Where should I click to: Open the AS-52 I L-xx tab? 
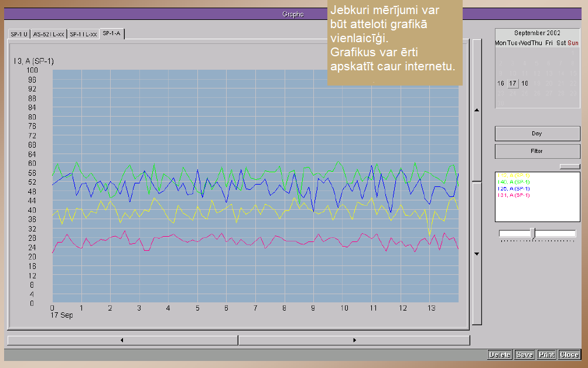49,34
